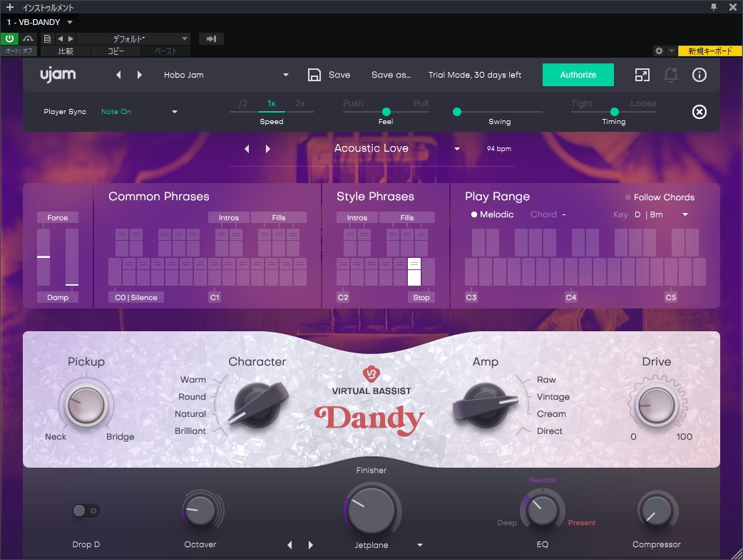
Task: Set Speed to 2x
Action: 300,104
